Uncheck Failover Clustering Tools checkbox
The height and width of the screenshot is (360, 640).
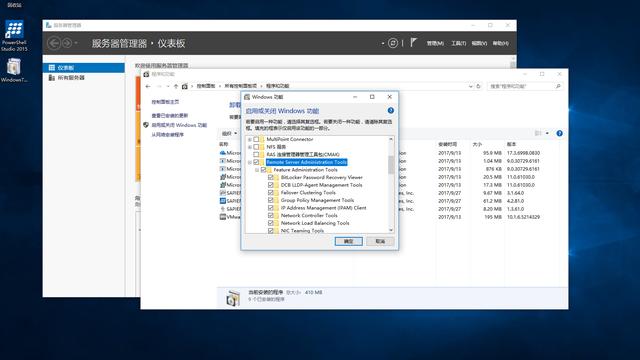click(271, 193)
